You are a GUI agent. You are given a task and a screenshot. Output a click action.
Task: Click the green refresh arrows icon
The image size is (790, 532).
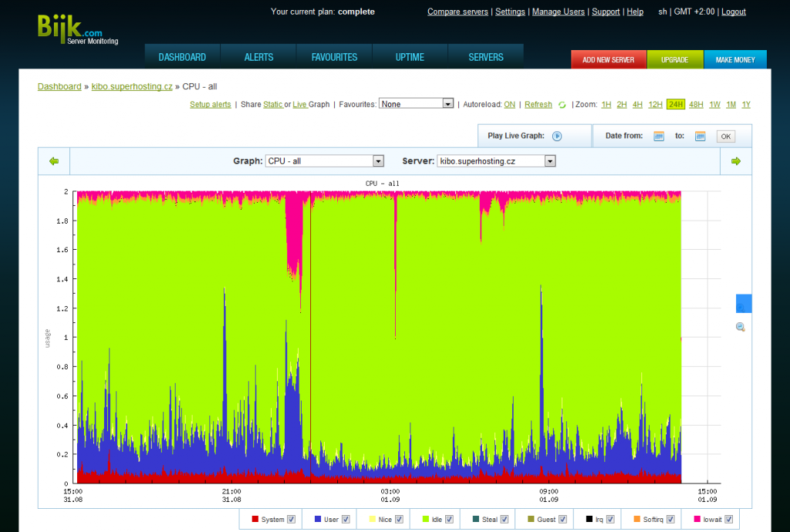tap(562, 105)
